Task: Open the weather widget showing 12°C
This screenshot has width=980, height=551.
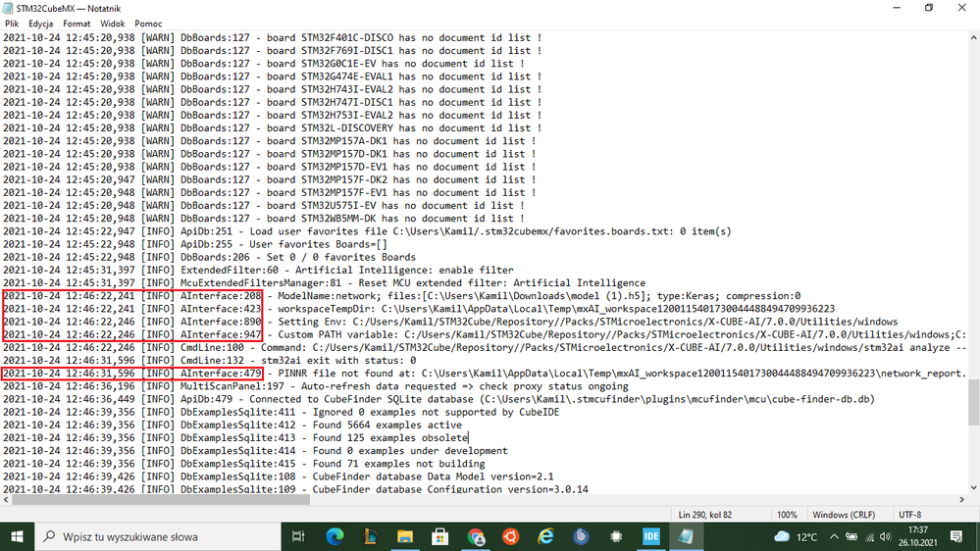Action: tap(796, 536)
